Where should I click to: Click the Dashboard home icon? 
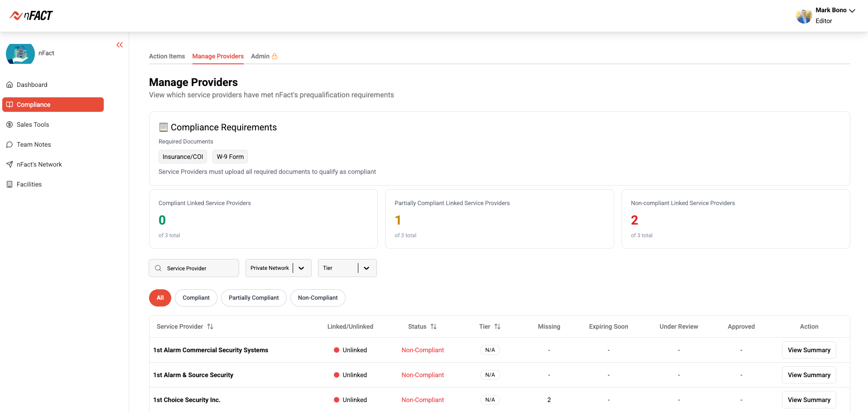[x=10, y=85]
